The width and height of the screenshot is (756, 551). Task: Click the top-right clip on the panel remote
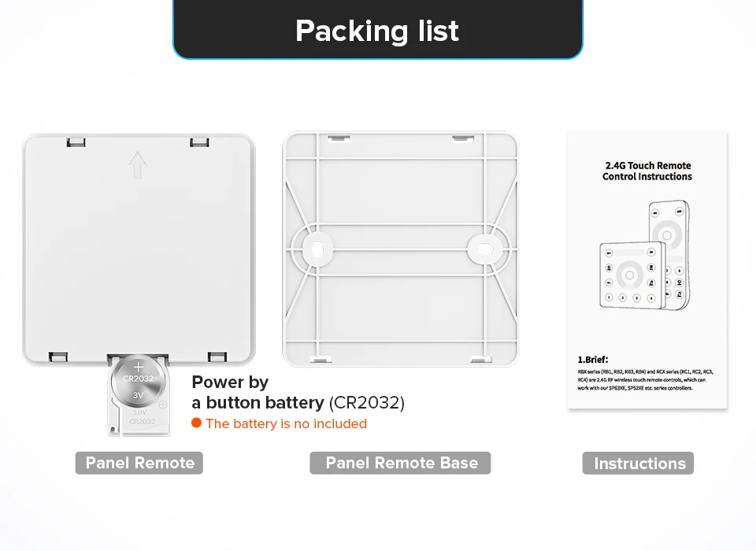[199, 142]
